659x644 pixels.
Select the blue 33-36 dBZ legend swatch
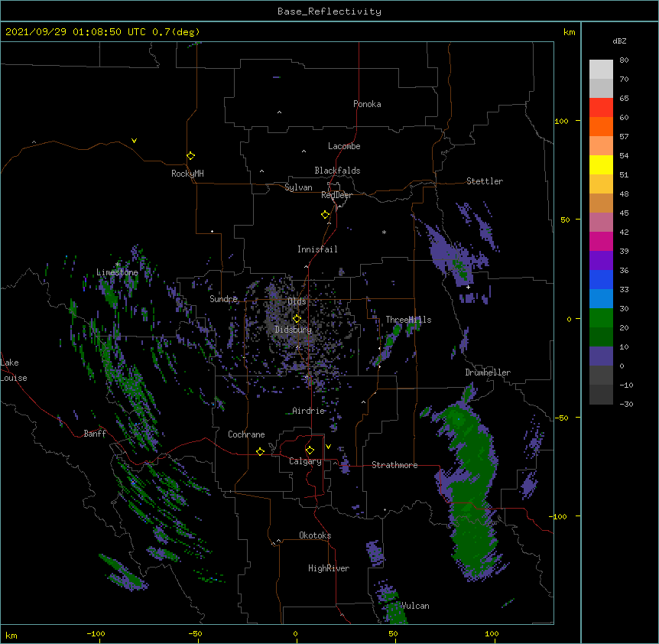click(601, 279)
